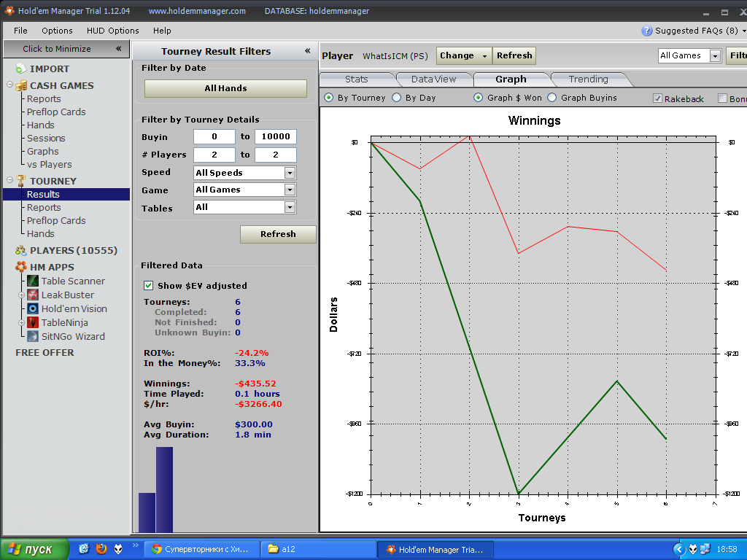Image resolution: width=747 pixels, height=560 pixels.
Task: Select Graph Buyins radio button
Action: pyautogui.click(x=551, y=98)
